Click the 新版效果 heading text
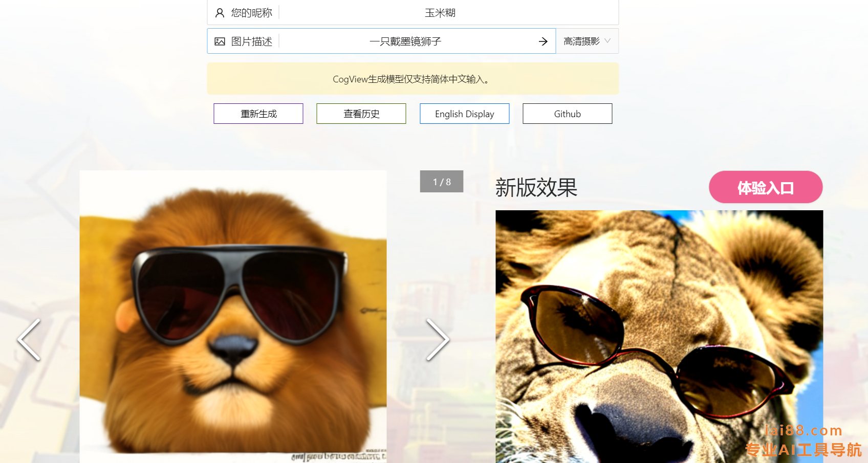The height and width of the screenshot is (463, 868). [536, 188]
